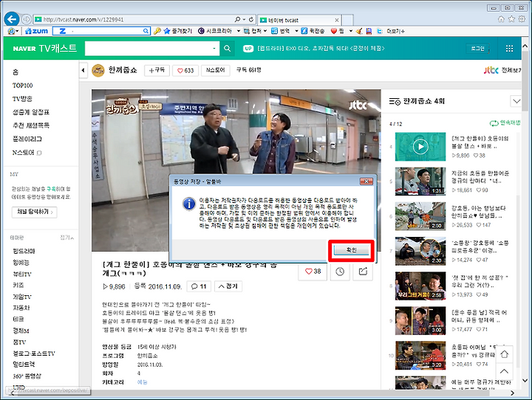This screenshot has height=400, width=532.
Task: Click the 로그인 login button
Action: (x=478, y=49)
